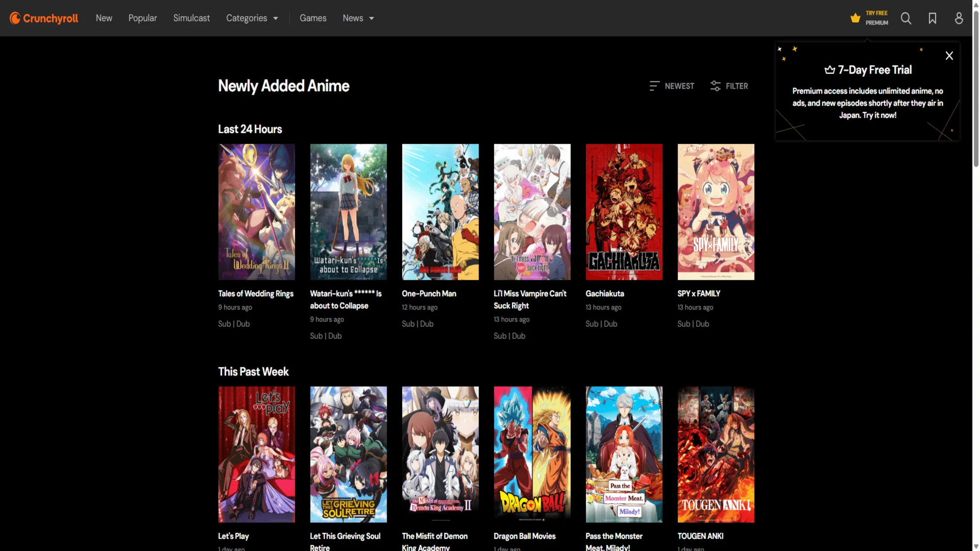Open the Games page

coord(313,18)
